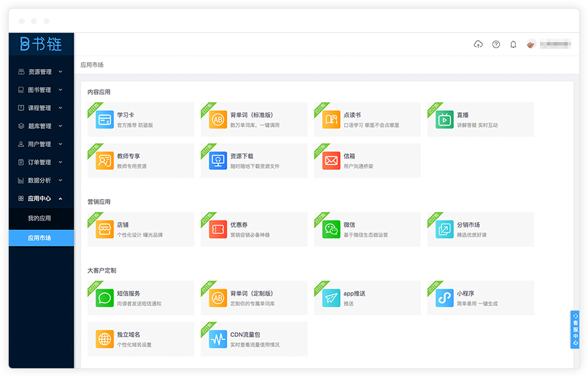
Task: Select the 直播 live streaming icon
Action: tap(444, 120)
